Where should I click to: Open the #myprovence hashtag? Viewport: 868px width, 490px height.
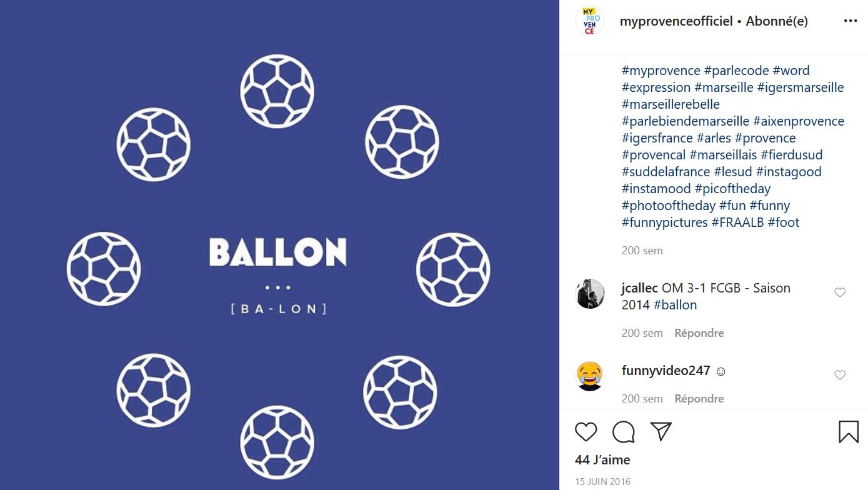(661, 71)
